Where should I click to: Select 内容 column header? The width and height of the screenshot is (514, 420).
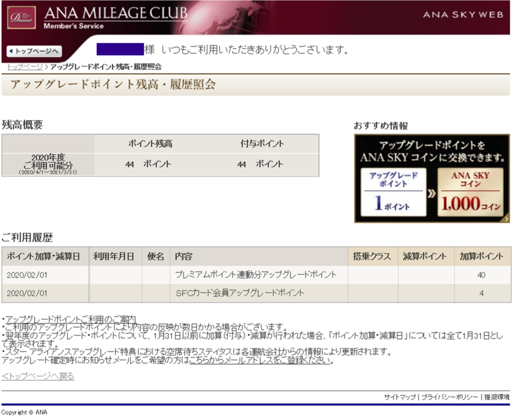tap(259, 256)
